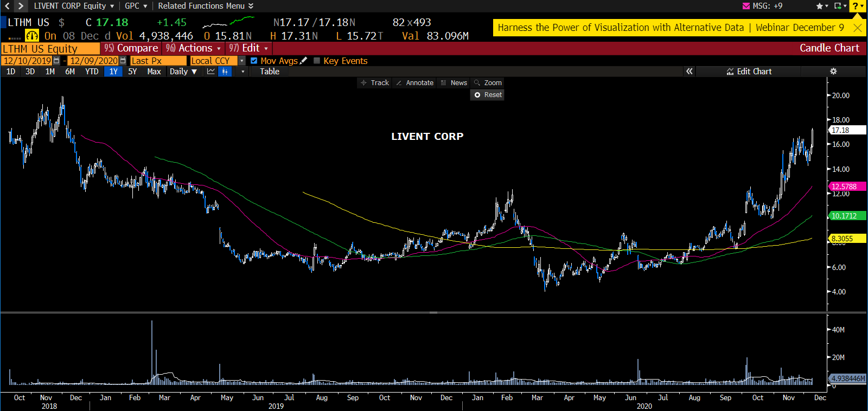Viewport: 868px width, 411px height.
Task: Select the 1M period
Action: [x=50, y=72]
